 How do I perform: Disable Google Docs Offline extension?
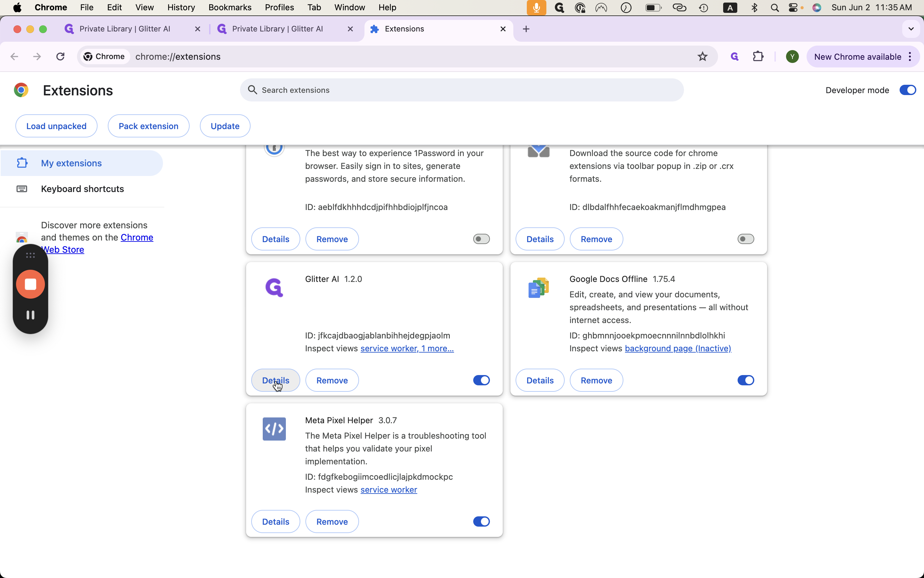[746, 381]
